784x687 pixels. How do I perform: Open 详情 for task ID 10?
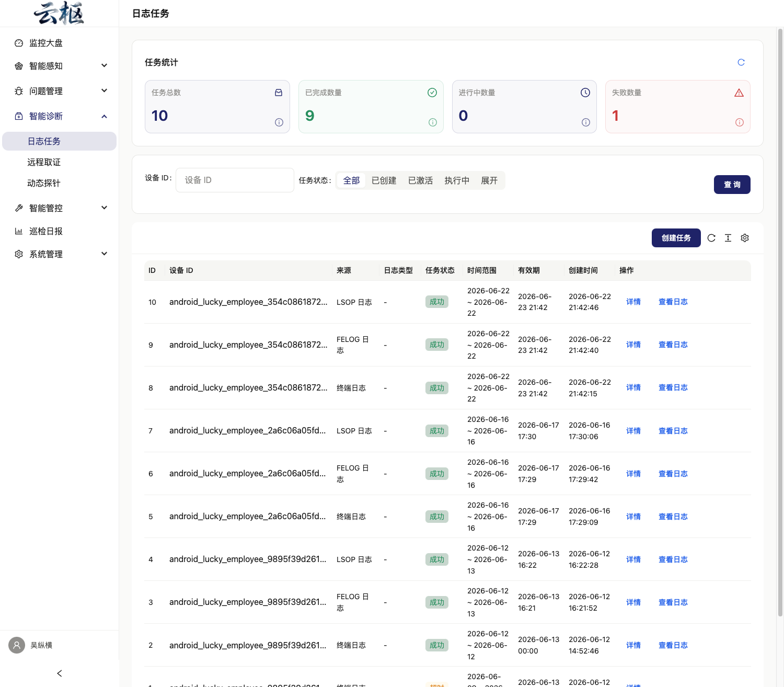pyautogui.click(x=633, y=302)
